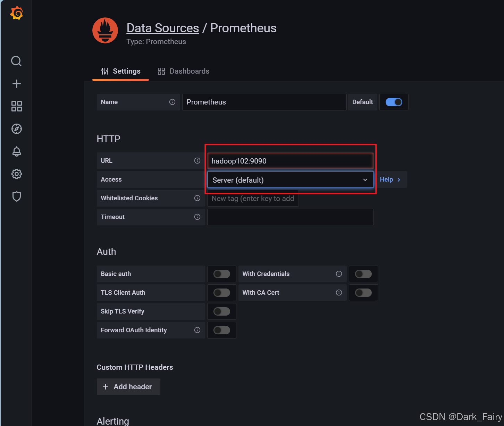Click the Timeout info icon

[197, 217]
